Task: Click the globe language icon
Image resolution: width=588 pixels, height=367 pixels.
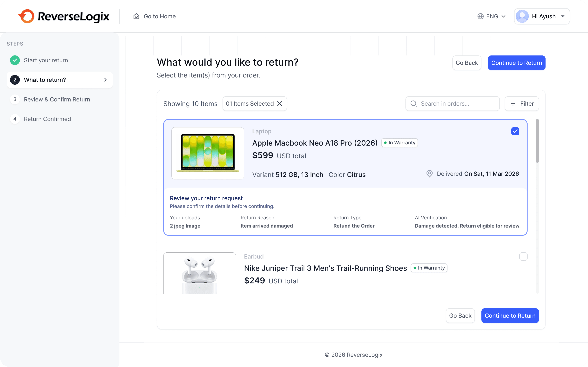Action: point(480,16)
